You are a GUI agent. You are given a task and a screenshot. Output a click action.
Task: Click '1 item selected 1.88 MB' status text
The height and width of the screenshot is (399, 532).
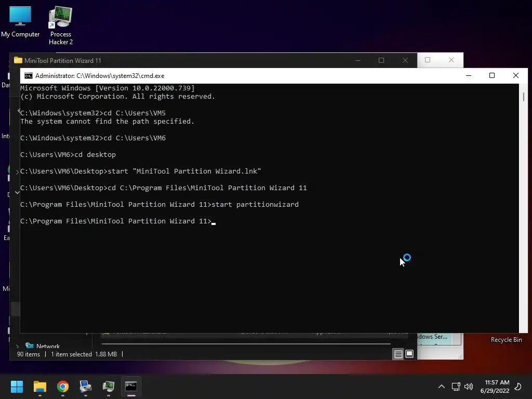[x=84, y=354]
